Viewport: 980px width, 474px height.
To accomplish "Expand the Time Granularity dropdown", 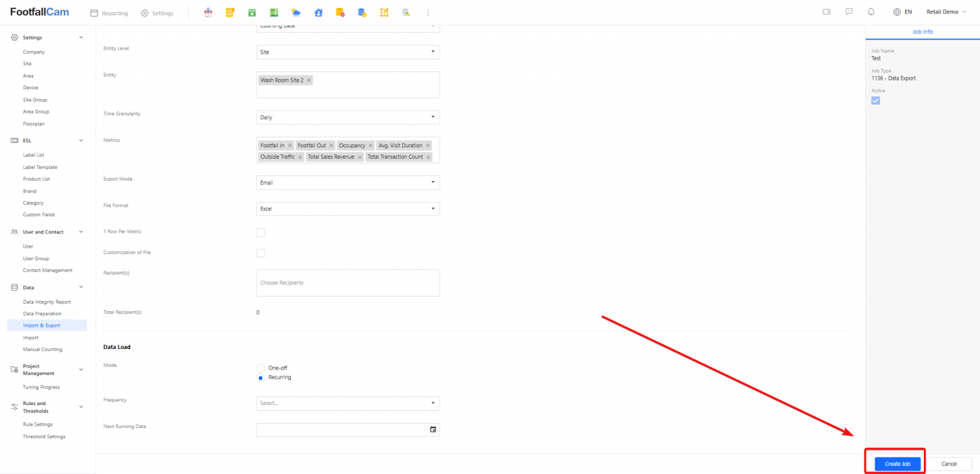I will [x=348, y=117].
